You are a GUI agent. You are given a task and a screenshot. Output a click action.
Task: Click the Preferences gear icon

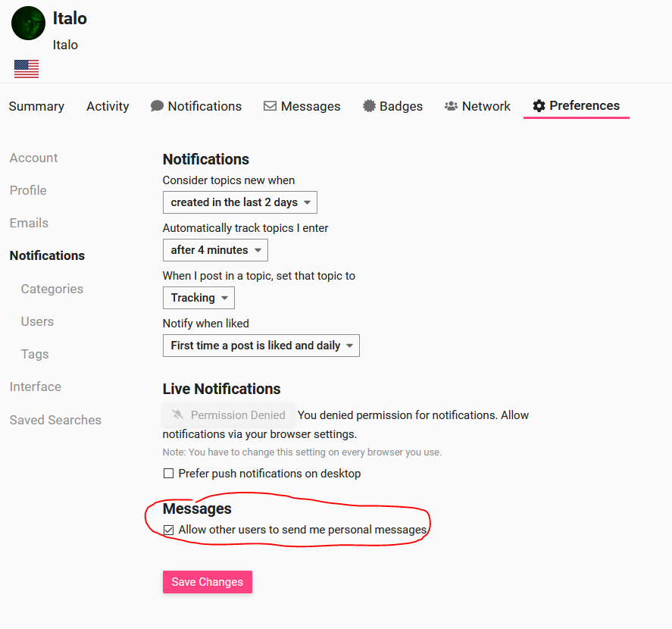pos(539,105)
